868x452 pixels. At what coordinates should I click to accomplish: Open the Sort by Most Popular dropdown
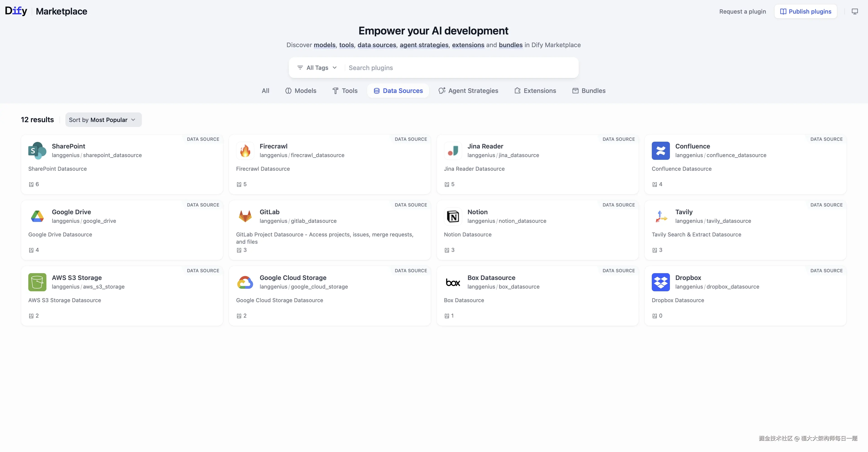103,120
